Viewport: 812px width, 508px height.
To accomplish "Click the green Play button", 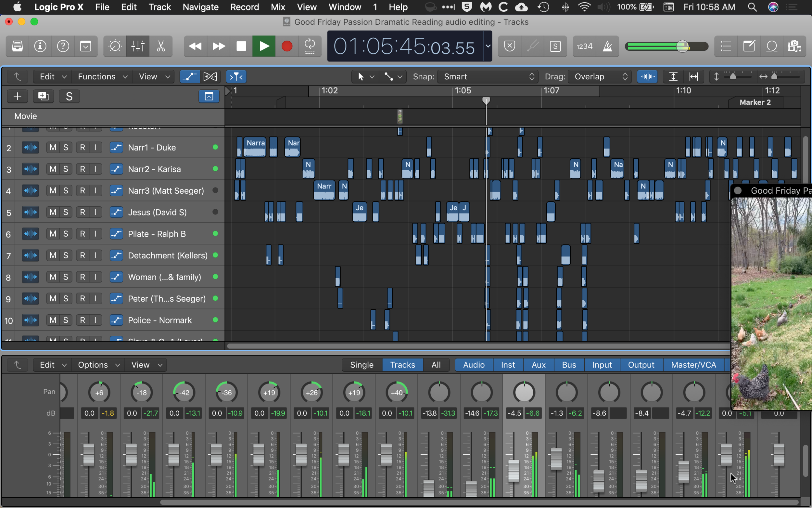I will click(x=264, y=46).
